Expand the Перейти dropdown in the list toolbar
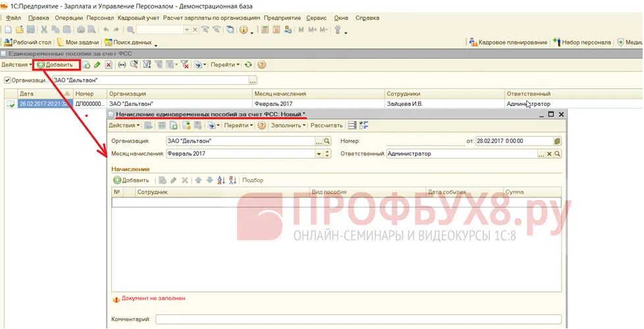 coord(225,64)
